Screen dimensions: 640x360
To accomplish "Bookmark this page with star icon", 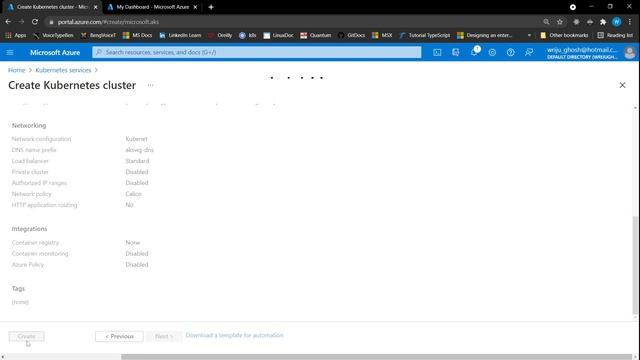I will click(560, 22).
